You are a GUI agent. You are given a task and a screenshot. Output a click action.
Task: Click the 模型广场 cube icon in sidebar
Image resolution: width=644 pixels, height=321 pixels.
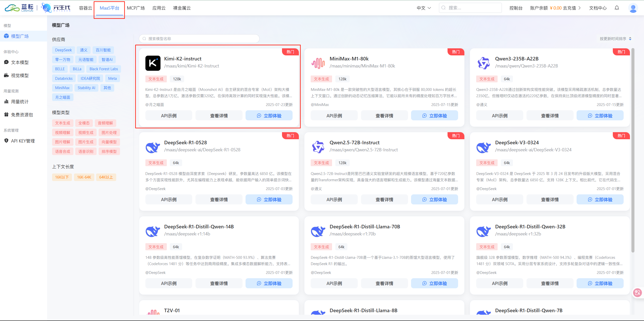pyautogui.click(x=6, y=36)
